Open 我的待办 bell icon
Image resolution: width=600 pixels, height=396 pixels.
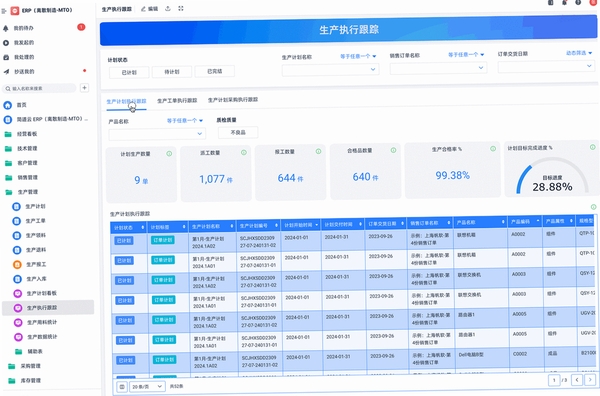(x=6, y=28)
